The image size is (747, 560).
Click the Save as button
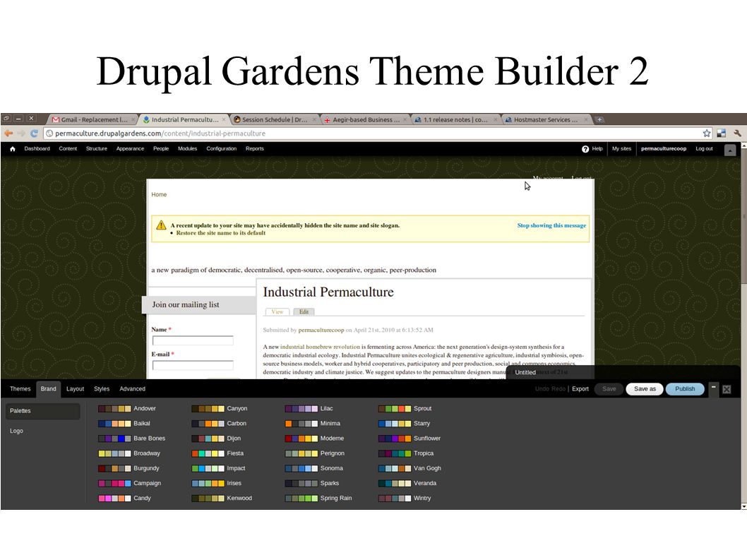[x=645, y=389]
